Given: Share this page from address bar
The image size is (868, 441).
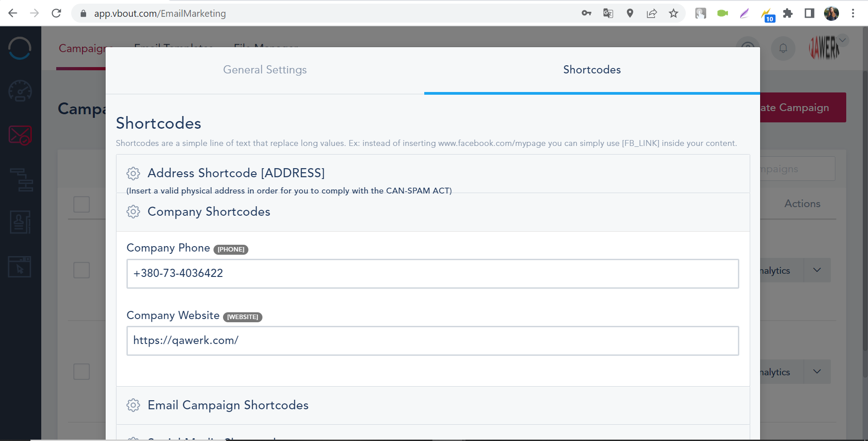Looking at the screenshot, I should (652, 13).
